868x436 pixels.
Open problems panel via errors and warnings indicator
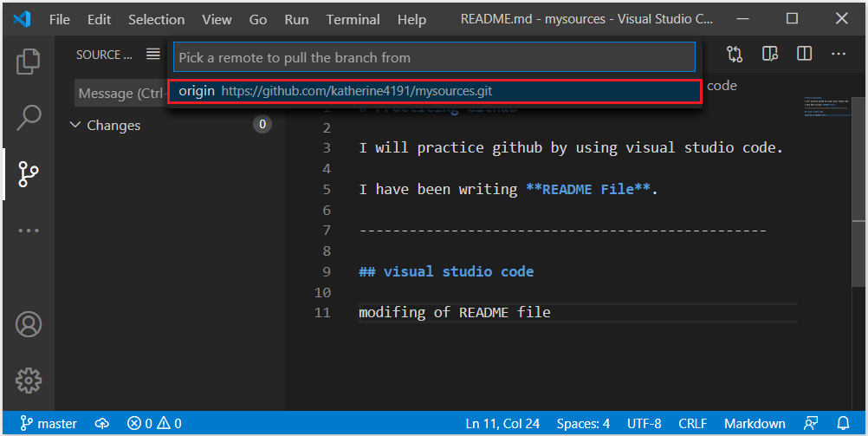[x=154, y=424]
